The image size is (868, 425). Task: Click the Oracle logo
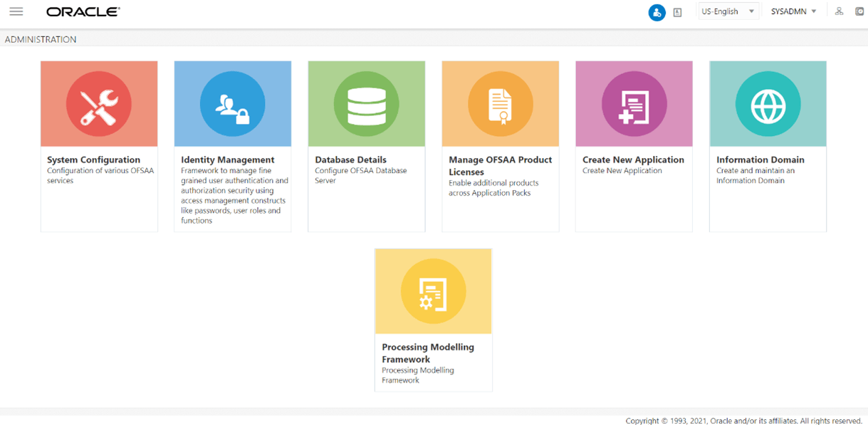click(x=82, y=11)
